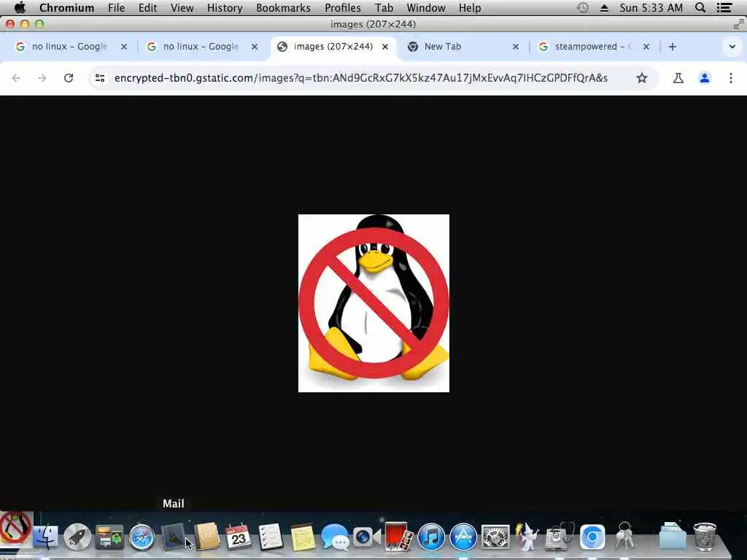Open the folder stack in Dock
This screenshot has height=560, width=747.
[673, 537]
